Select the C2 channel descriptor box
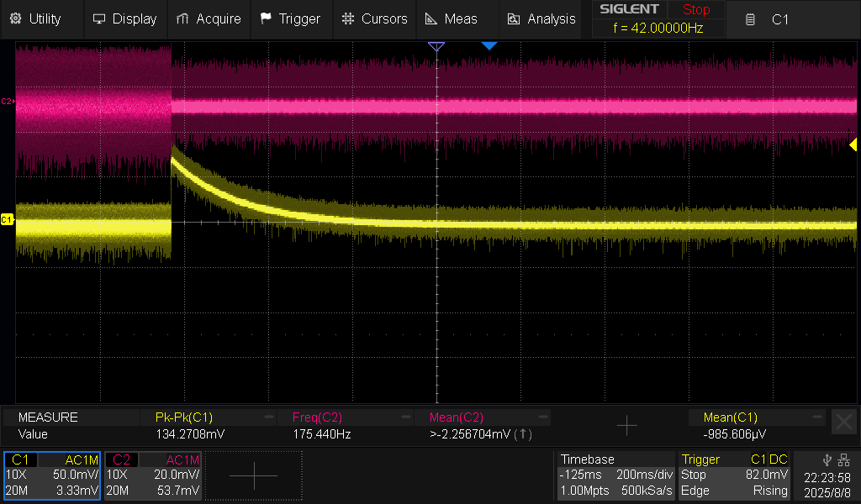Viewport: 861px width, 504px height. pyautogui.click(x=152, y=475)
